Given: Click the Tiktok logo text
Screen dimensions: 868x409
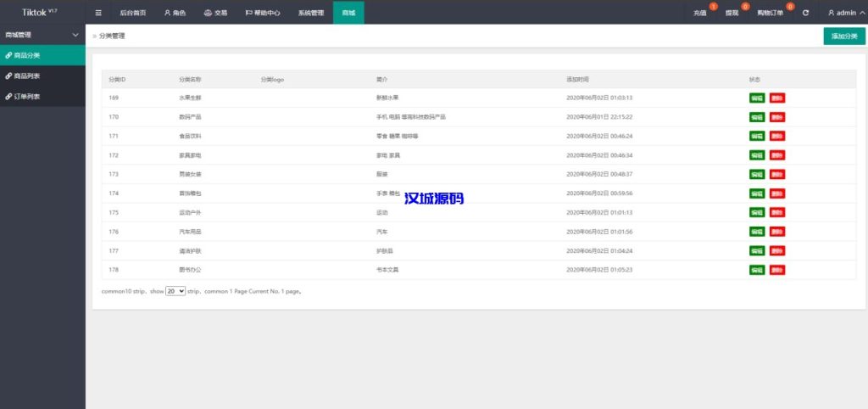Looking at the screenshot, I should [x=39, y=12].
